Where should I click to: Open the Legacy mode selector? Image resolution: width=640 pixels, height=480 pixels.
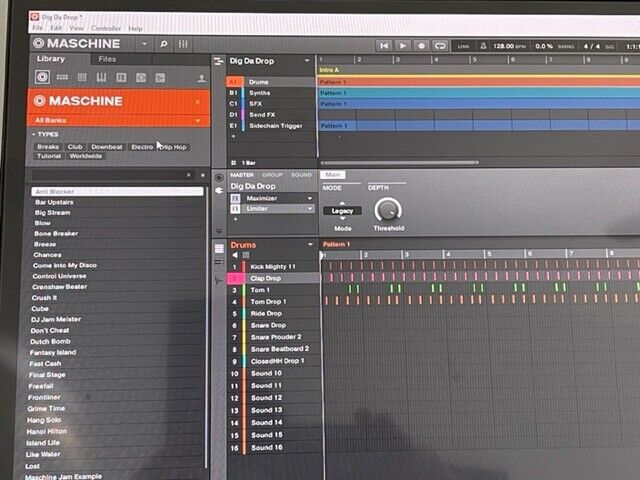point(342,211)
